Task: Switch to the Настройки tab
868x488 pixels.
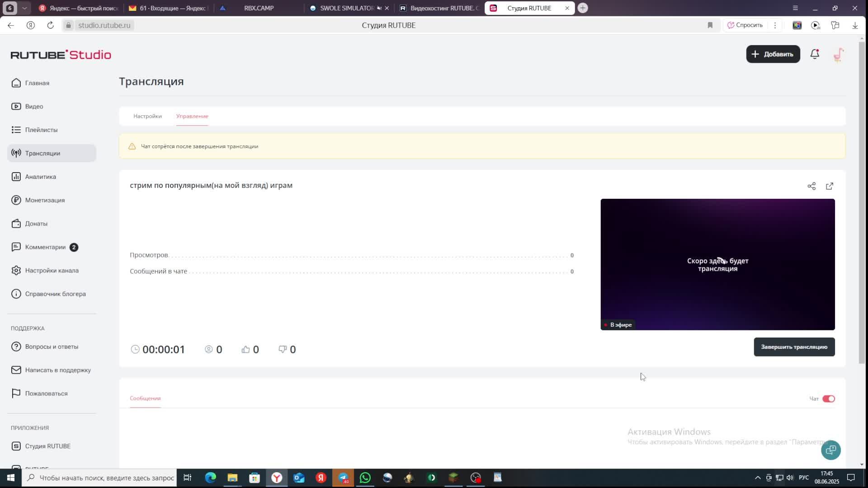Action: 147,116
